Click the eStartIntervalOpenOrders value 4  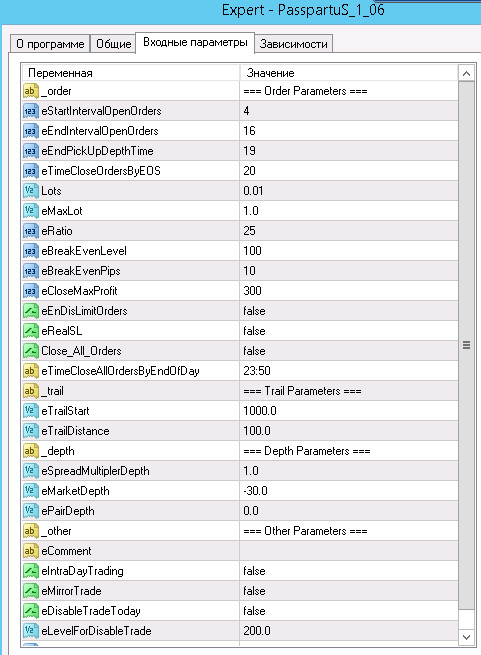pyautogui.click(x=247, y=111)
